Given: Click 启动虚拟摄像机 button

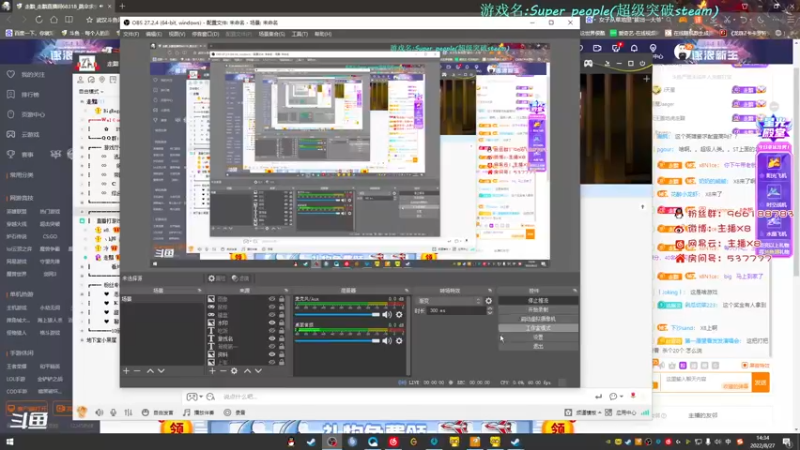Looking at the screenshot, I should click(538, 319).
